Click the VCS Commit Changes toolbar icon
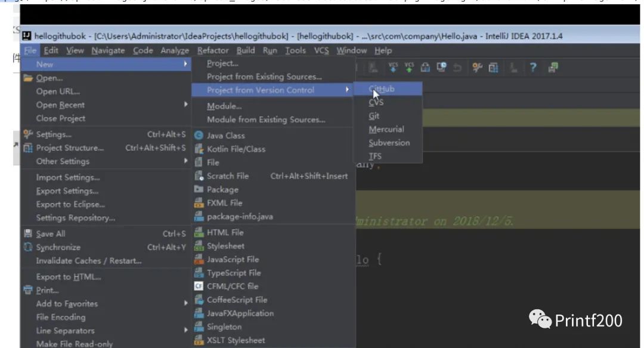The width and height of the screenshot is (644, 348). 409,67
